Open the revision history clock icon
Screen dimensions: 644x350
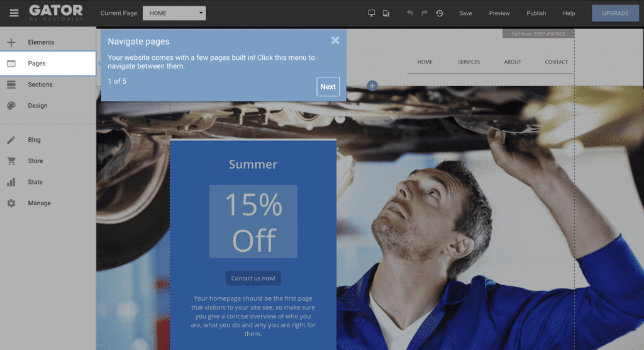coord(439,13)
